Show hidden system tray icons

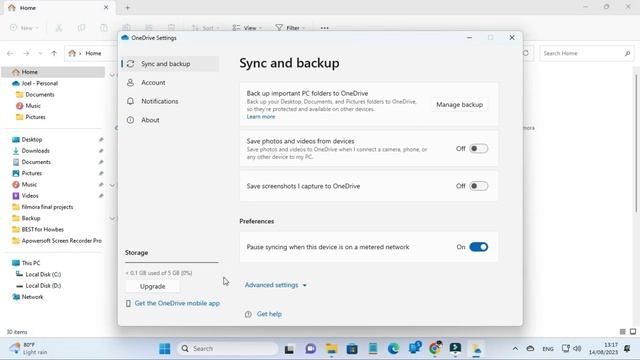515,349
